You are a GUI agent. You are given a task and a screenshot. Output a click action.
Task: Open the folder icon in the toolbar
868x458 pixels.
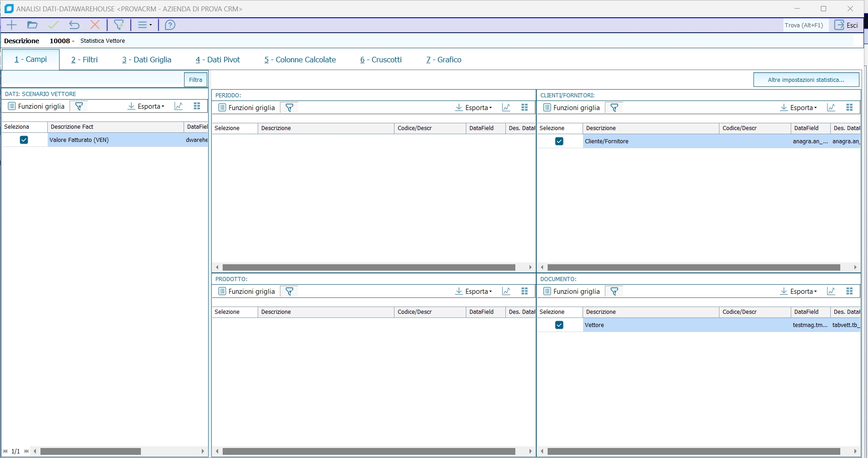pos(32,25)
